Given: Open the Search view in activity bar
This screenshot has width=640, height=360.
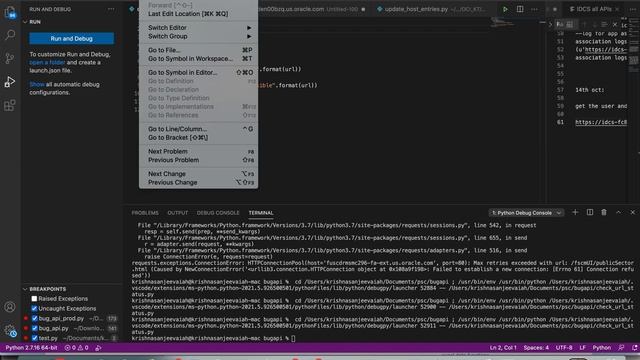Looking at the screenshot, I should point(10,35).
